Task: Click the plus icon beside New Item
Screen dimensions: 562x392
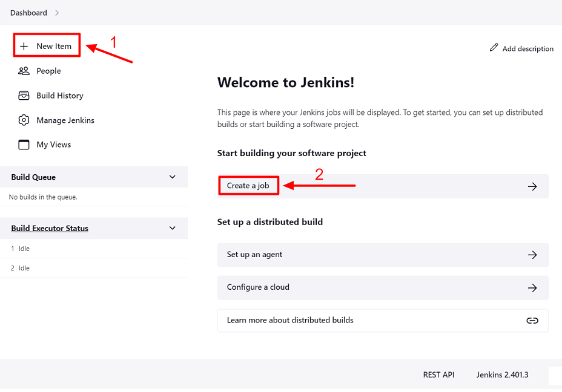Action: [x=24, y=47]
